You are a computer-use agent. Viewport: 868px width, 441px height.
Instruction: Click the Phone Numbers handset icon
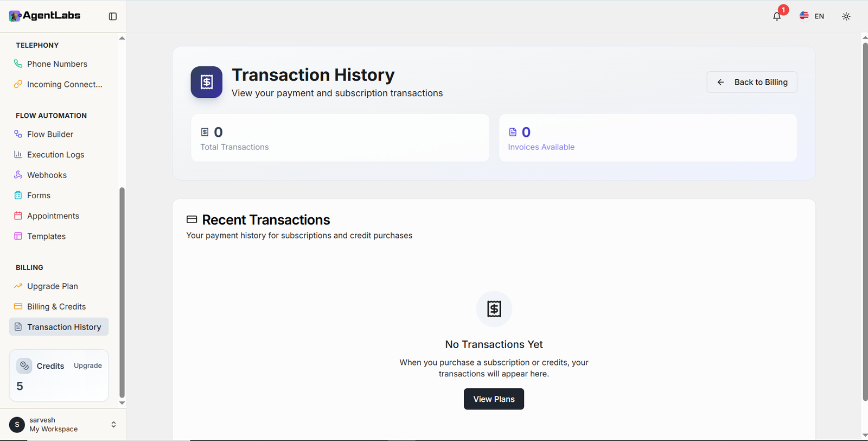click(18, 64)
